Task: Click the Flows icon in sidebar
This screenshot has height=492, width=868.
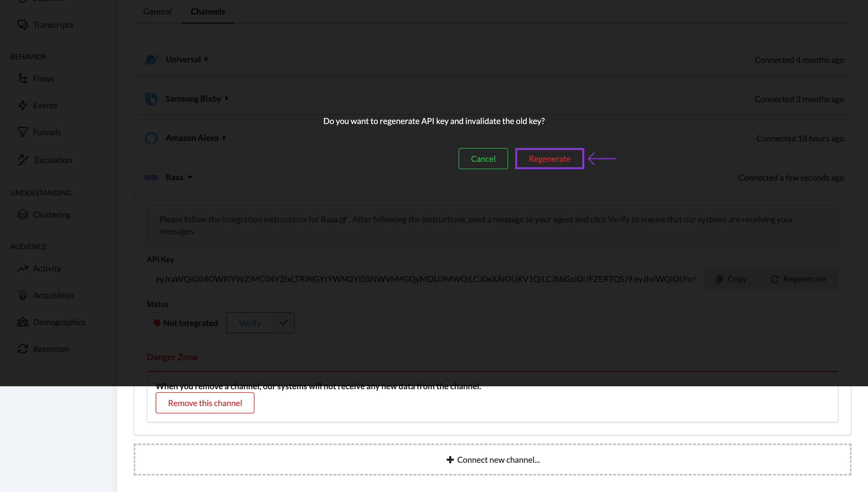Action: pyautogui.click(x=22, y=78)
